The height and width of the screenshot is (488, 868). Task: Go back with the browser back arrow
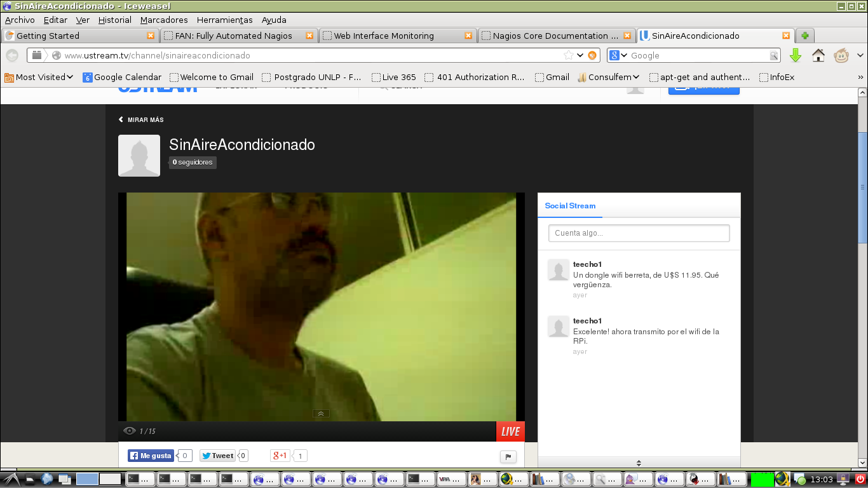[x=11, y=56]
